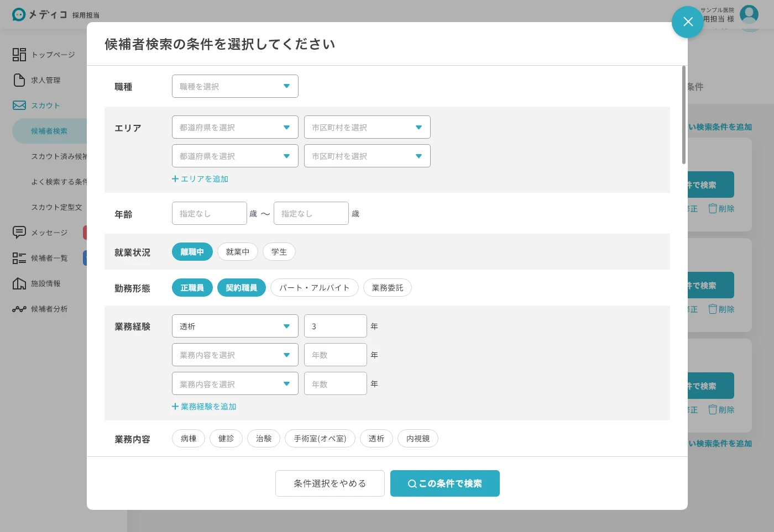Deselect the 離職中 status chip

(192, 252)
